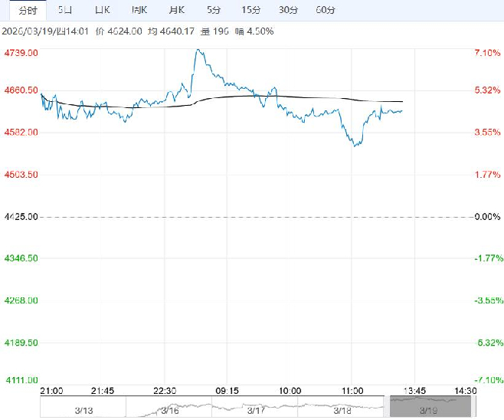Choose the 30分 interval tab
The height and width of the screenshot is (420, 504).
tap(288, 10)
